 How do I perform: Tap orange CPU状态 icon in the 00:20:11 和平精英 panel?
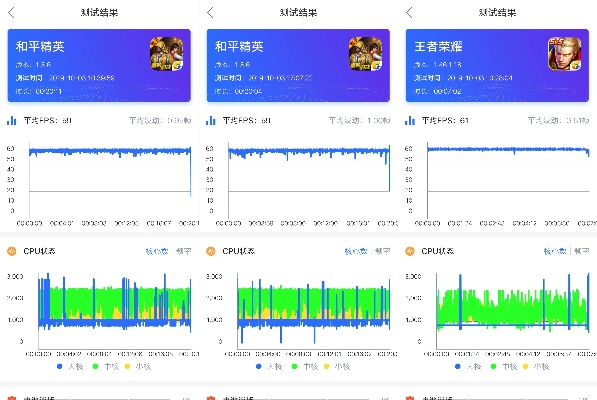[12, 251]
